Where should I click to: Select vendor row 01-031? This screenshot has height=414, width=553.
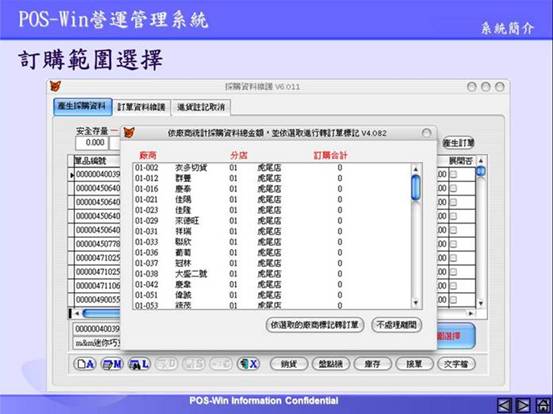tap(272, 231)
